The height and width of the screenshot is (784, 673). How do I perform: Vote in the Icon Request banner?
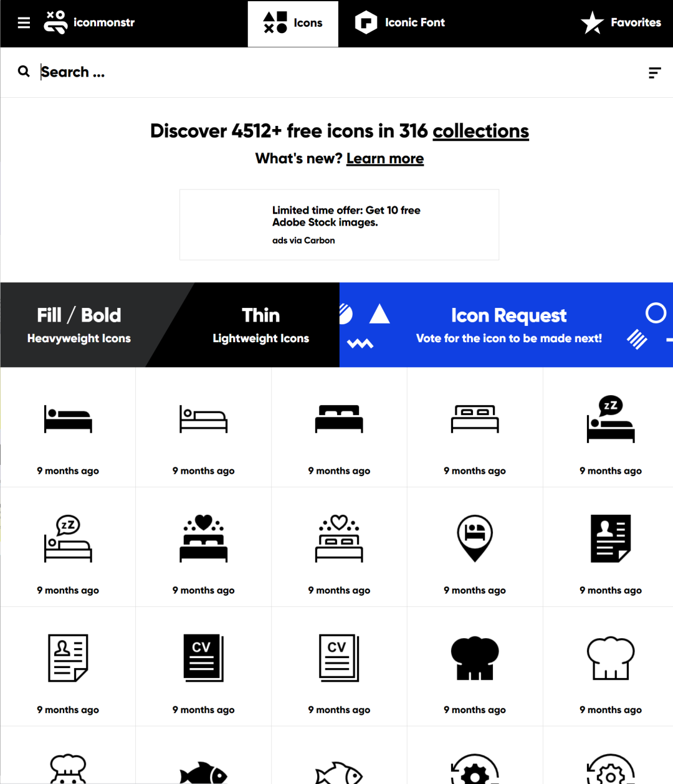508,325
